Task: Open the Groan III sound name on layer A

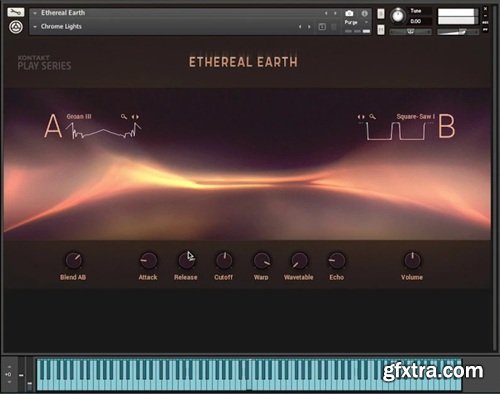Action: (x=79, y=117)
